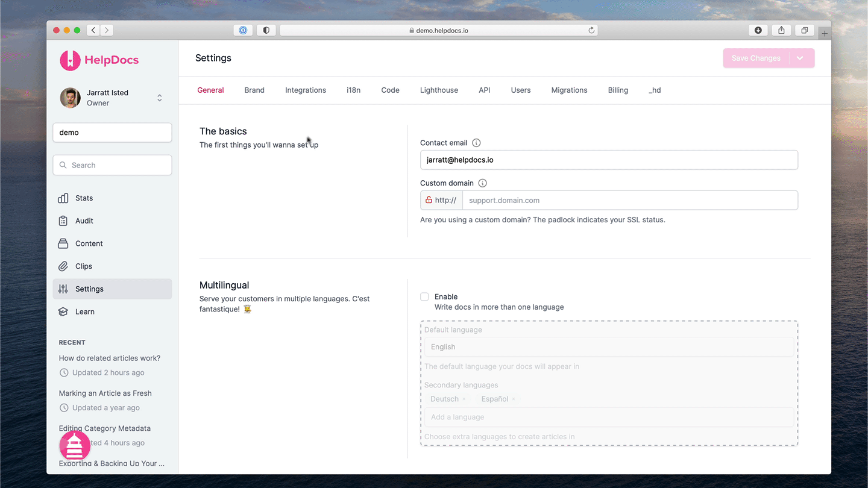Click the Contact email input field
This screenshot has width=868, height=488.
[x=609, y=160]
